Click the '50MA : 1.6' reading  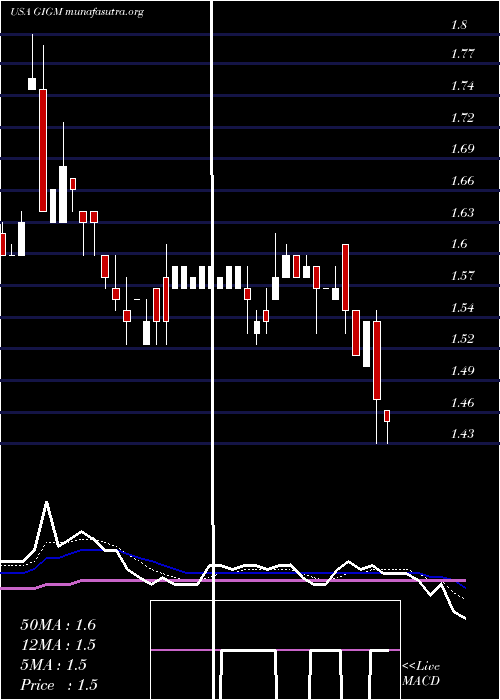(x=58, y=625)
